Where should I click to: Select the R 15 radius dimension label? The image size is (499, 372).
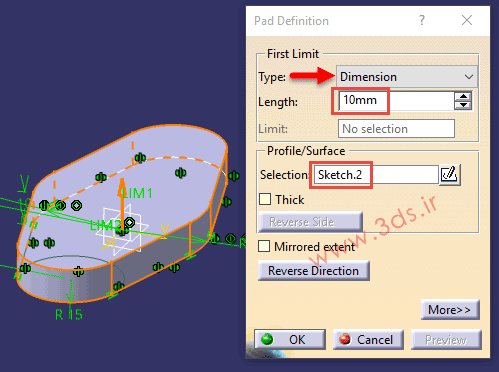(69, 315)
